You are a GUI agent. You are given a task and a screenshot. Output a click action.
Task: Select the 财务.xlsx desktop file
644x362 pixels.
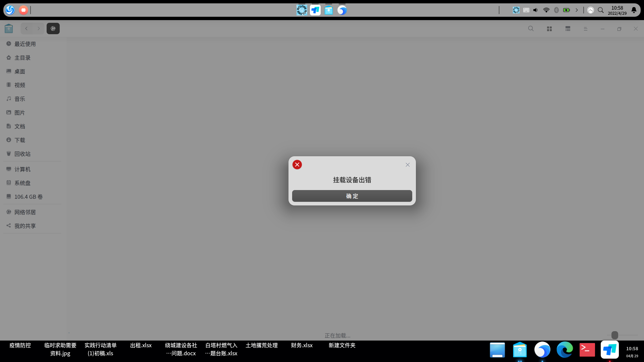(x=301, y=345)
